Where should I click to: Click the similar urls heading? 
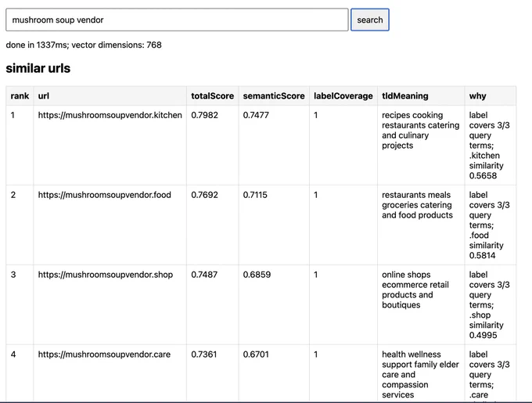click(38, 68)
